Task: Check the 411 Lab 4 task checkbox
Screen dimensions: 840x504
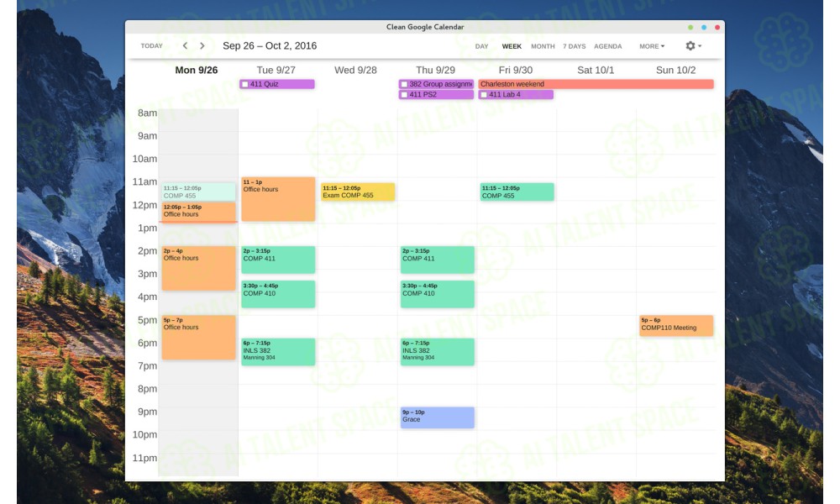Action: 484,95
